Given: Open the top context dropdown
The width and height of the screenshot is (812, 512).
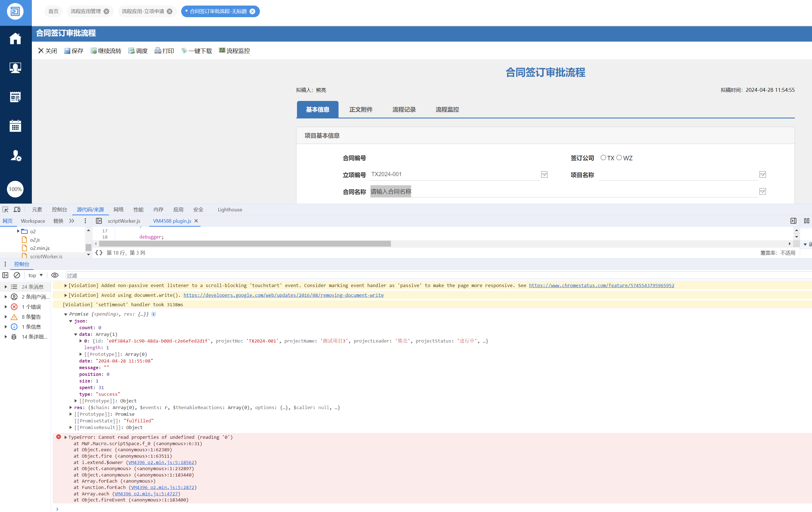Looking at the screenshot, I should click(x=36, y=275).
